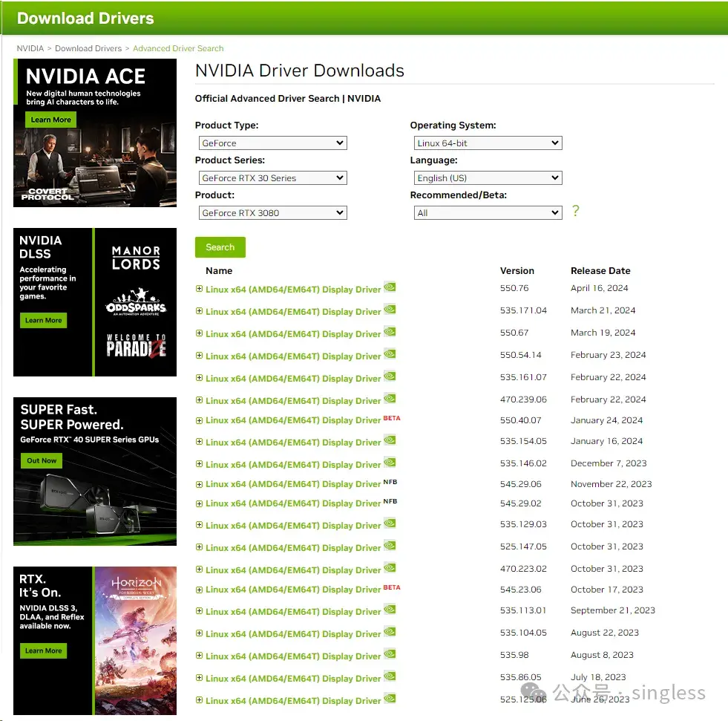Image resolution: width=728 pixels, height=721 pixels.
Task: Open the driver link for version 470.239.06
Action: tap(293, 401)
